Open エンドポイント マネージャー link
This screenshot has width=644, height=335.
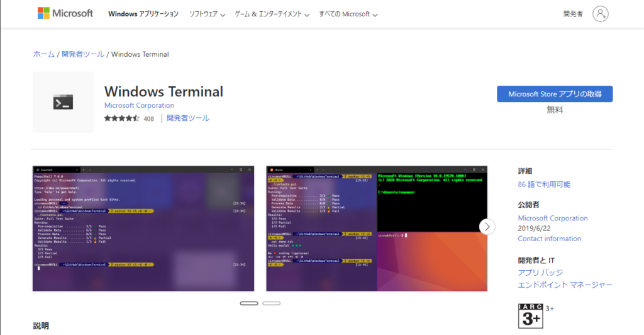(565, 285)
